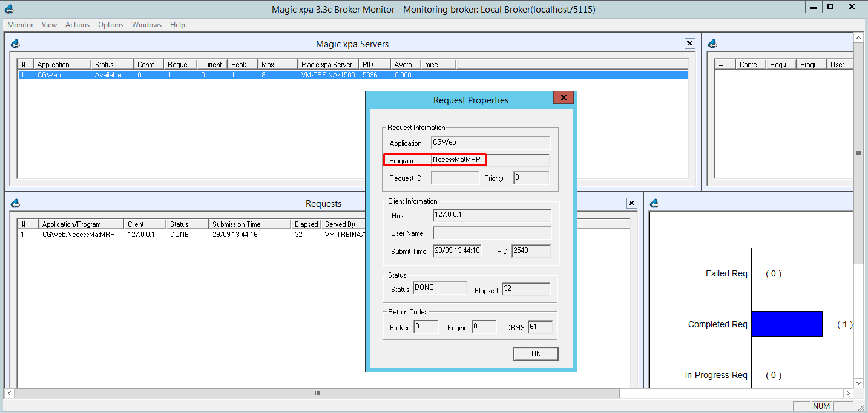Open the Actions menu

coord(77,25)
